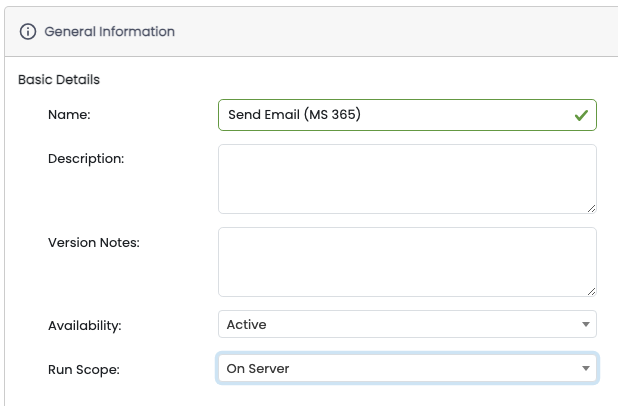The image size is (618, 406).
Task: Click the Description box resize handle
Action: coord(591,208)
